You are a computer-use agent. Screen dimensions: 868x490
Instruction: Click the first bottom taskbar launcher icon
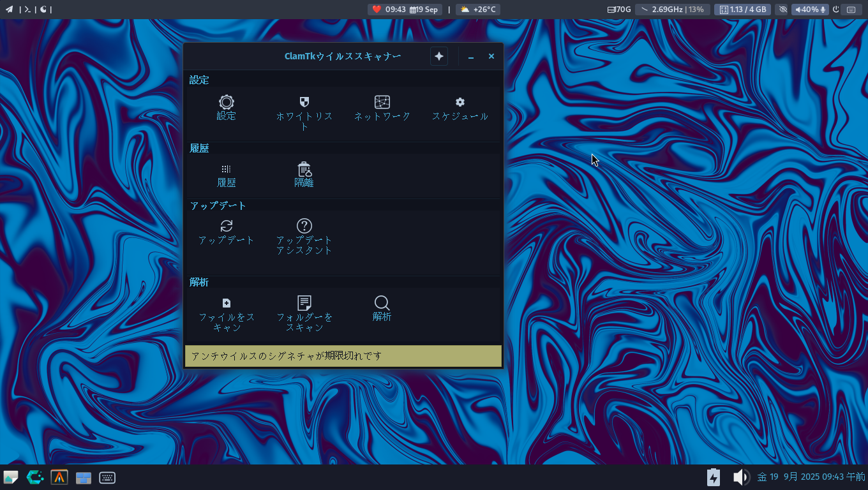(11, 477)
